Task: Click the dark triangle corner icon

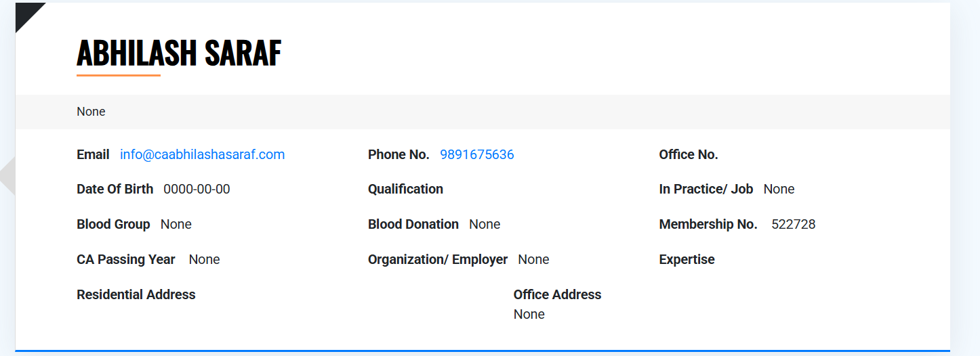Action: pyautogui.click(x=26, y=13)
